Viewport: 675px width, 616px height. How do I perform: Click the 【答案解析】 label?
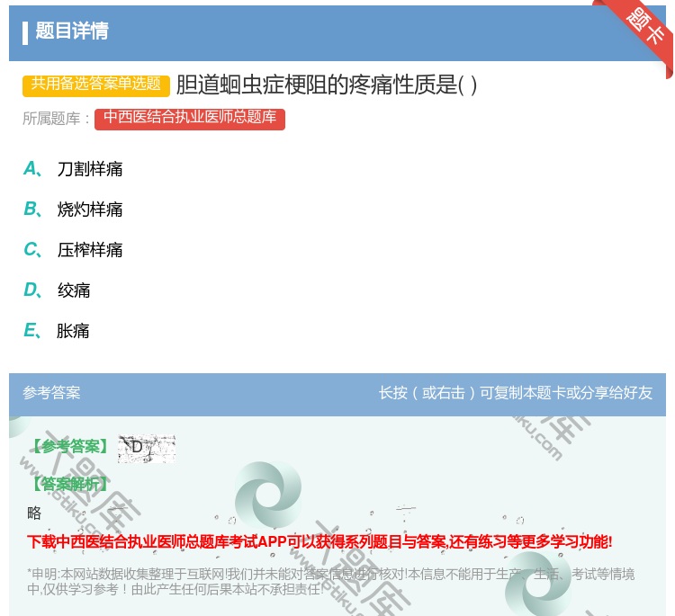click(71, 484)
